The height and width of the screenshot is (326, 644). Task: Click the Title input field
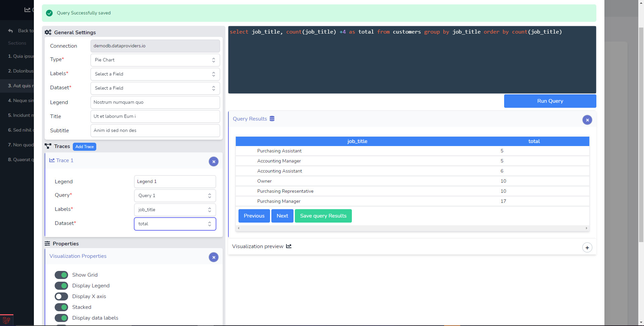[x=155, y=117]
